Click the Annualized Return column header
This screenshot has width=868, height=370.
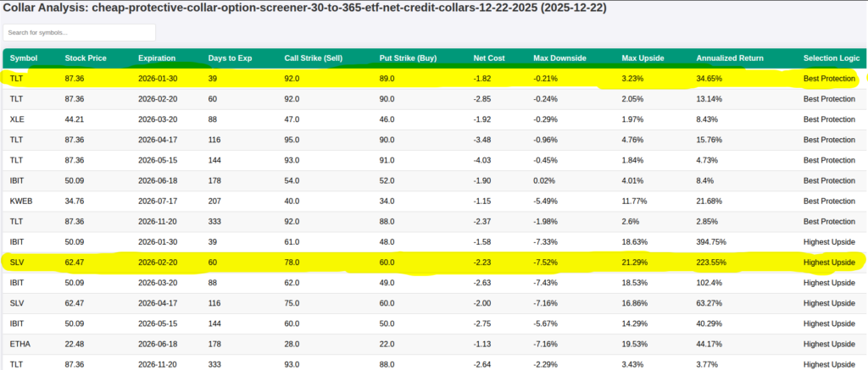coord(729,58)
